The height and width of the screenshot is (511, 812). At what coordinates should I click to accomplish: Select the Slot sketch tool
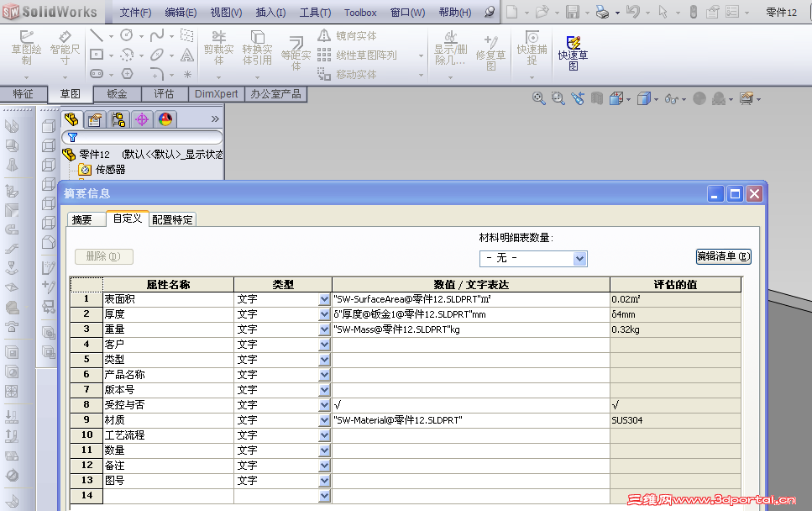97,74
